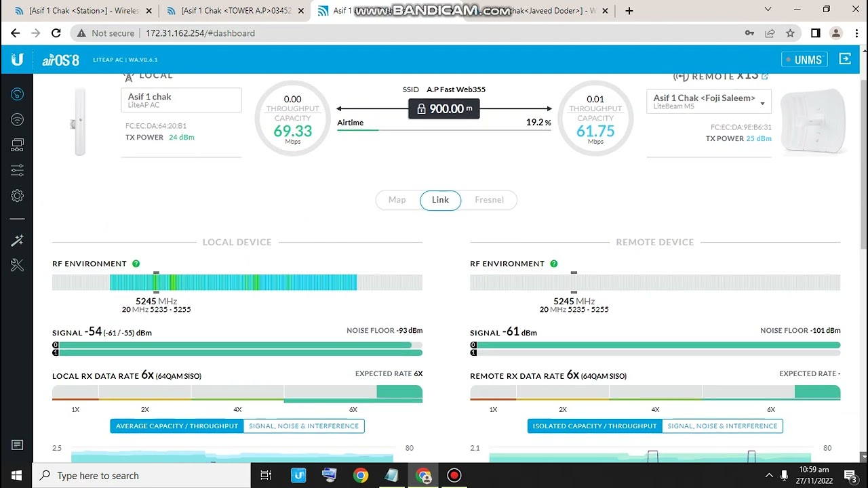Open the Wireless settings sidebar icon
Screen dimensions: 868x488
tap(18, 120)
